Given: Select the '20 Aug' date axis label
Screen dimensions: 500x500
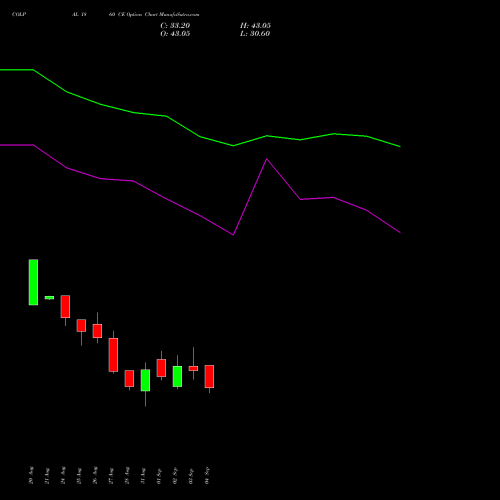Looking at the screenshot, I should pos(31,475).
